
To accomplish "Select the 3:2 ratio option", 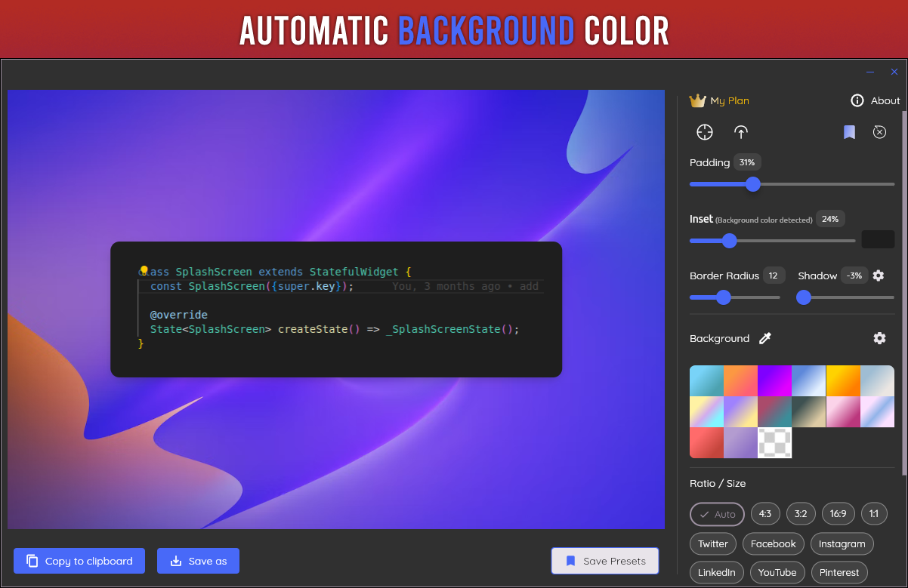I will 801,514.
